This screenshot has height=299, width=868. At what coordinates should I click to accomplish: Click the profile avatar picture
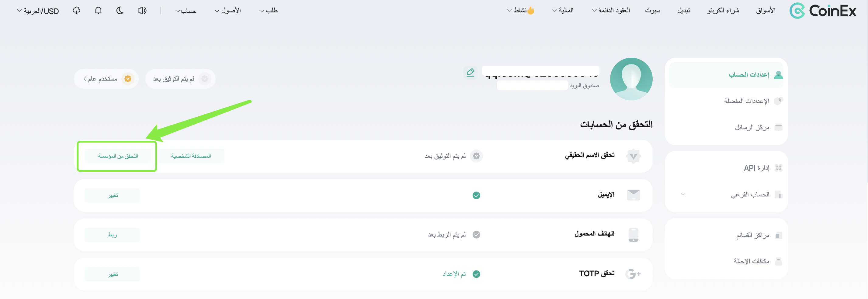point(631,79)
